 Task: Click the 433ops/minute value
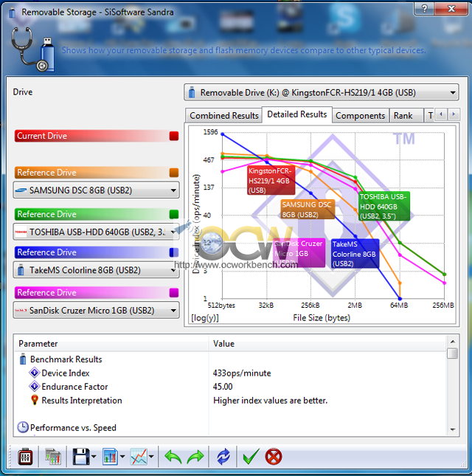click(242, 373)
